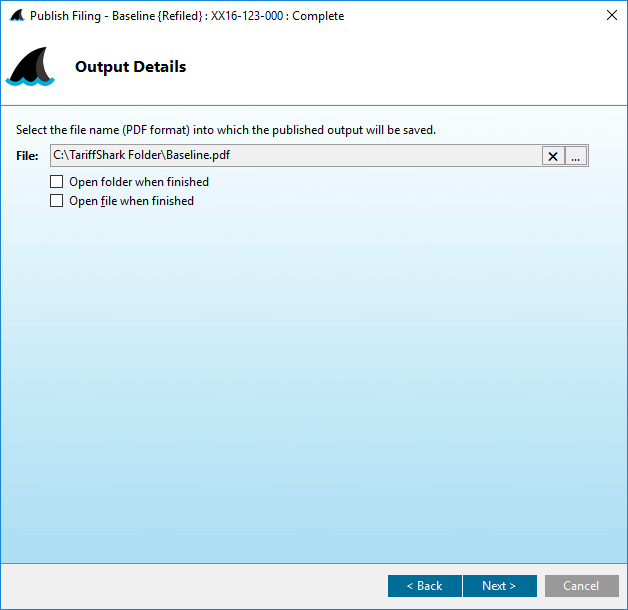Enable the Open folder when finished checkbox
The image size is (628, 610).
tap(57, 182)
